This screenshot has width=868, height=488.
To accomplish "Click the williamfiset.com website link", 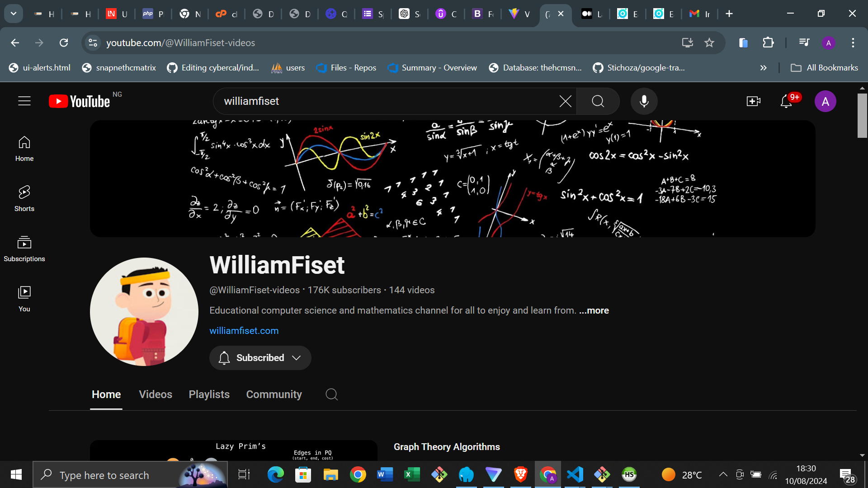I will click(x=244, y=331).
